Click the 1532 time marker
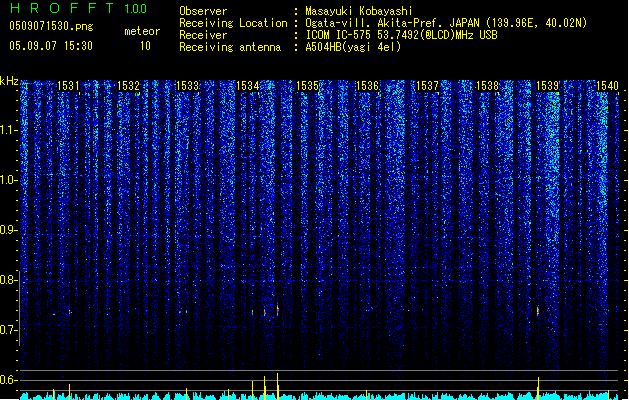 click(x=128, y=85)
